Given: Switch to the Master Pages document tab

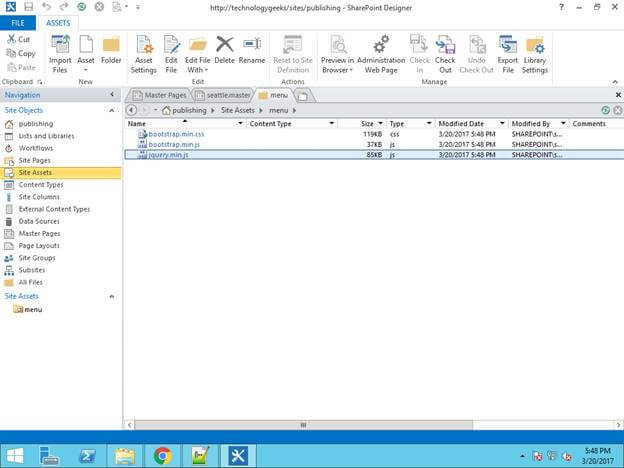Looking at the screenshot, I should (160, 95).
